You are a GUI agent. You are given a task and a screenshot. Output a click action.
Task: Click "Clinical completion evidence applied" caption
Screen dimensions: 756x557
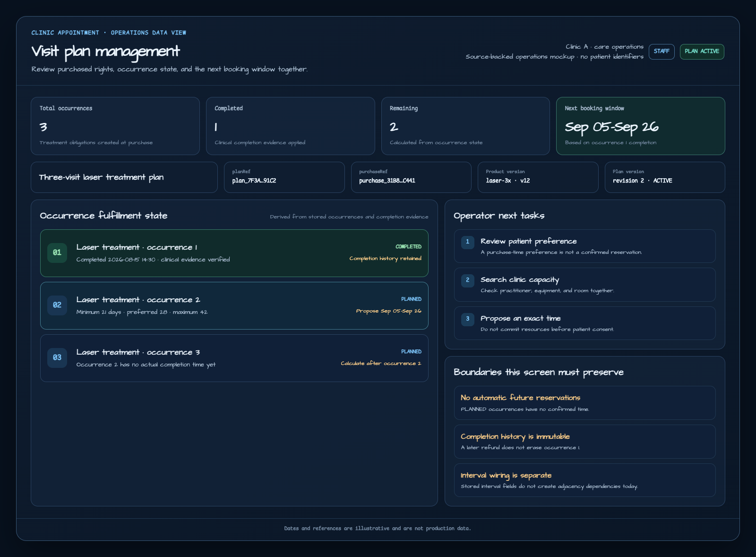coord(260,143)
